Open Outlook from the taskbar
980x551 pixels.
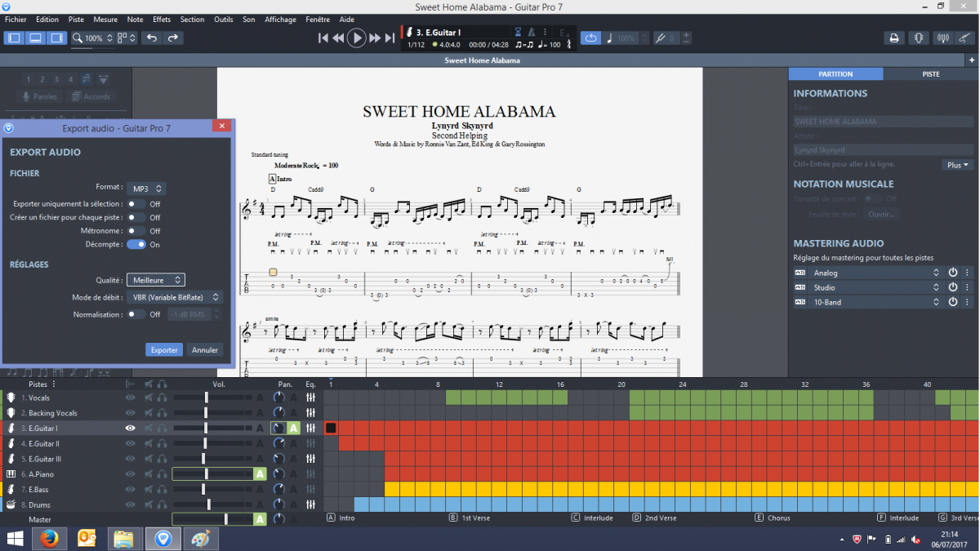(87, 539)
